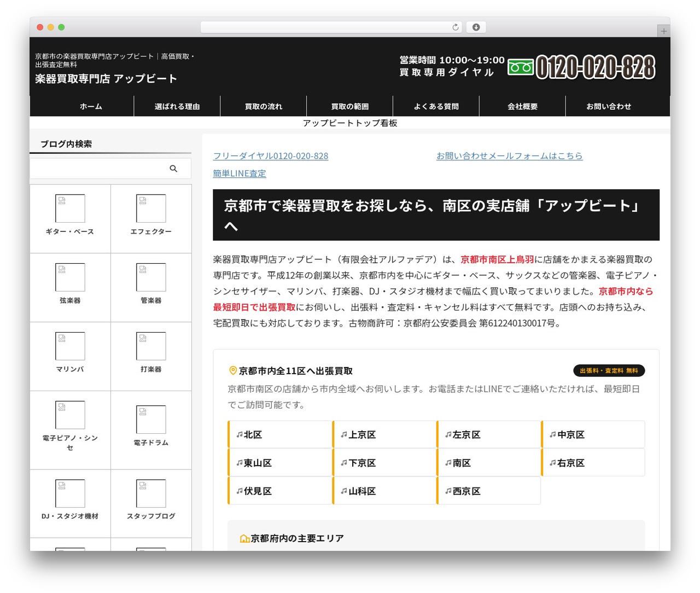Click the DJ・スタジオ機材 category image
This screenshot has width=700, height=593.
[70, 493]
